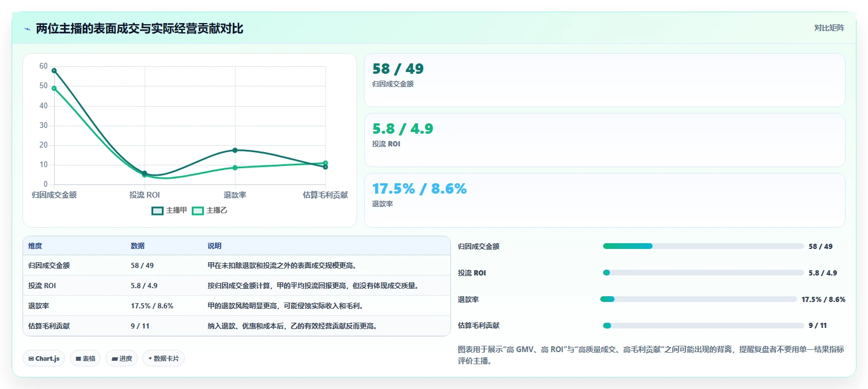
Task: Click the 退款率 progress bar
Action: click(x=698, y=299)
